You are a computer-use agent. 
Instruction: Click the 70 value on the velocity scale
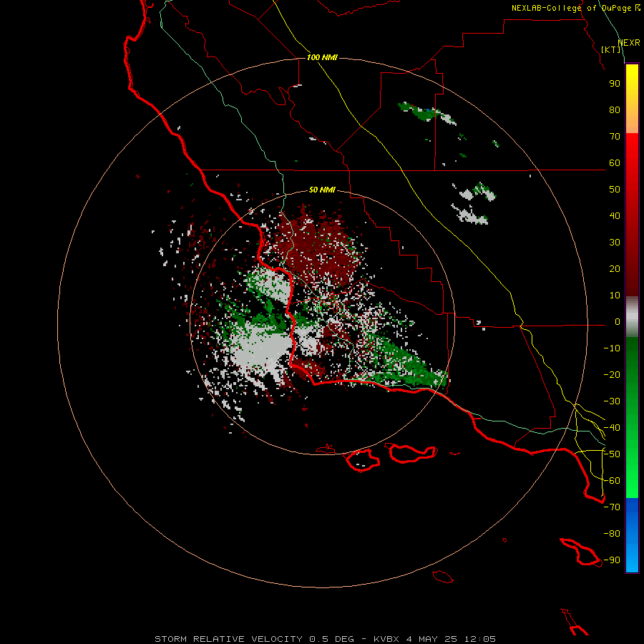(x=615, y=137)
